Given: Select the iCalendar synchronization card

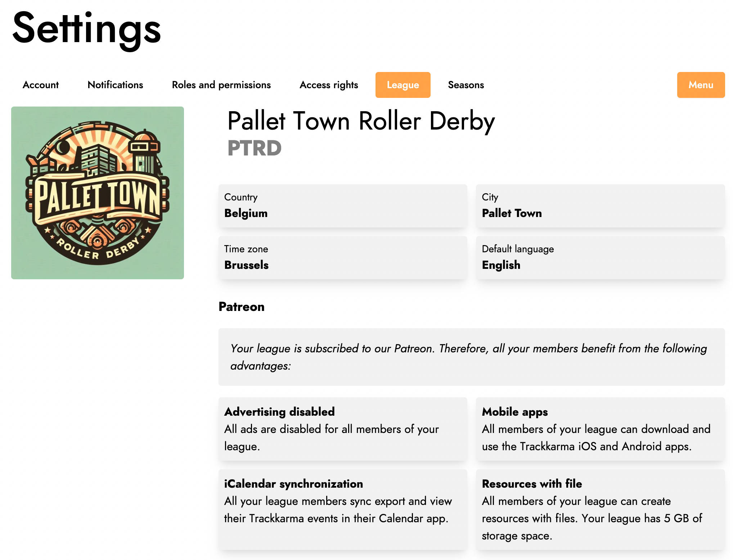Looking at the screenshot, I should (x=343, y=510).
